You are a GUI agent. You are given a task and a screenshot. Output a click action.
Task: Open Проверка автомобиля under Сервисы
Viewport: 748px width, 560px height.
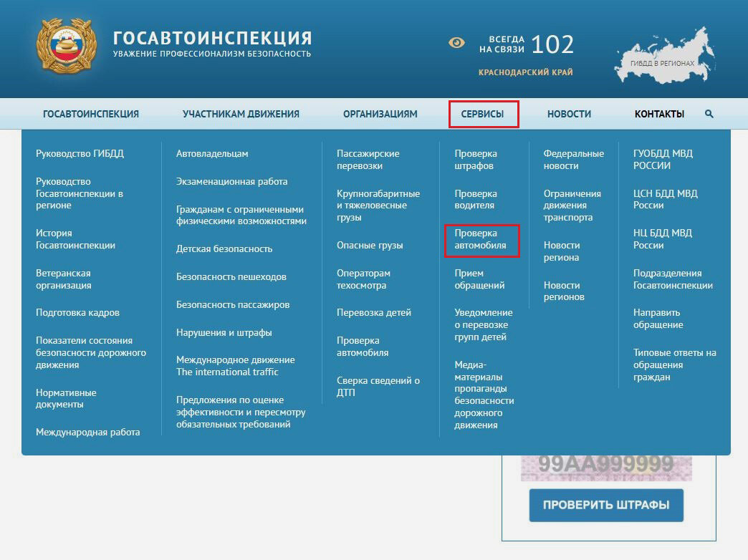[x=480, y=239]
